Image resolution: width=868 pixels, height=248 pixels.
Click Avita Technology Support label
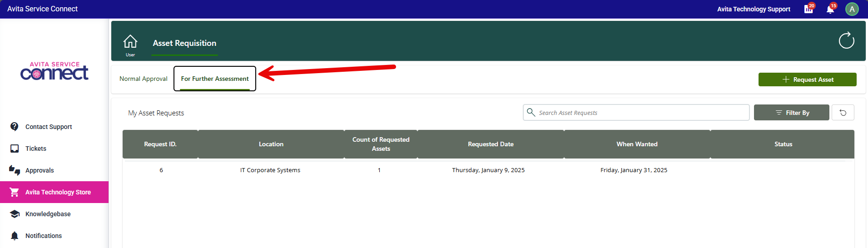[x=754, y=9]
